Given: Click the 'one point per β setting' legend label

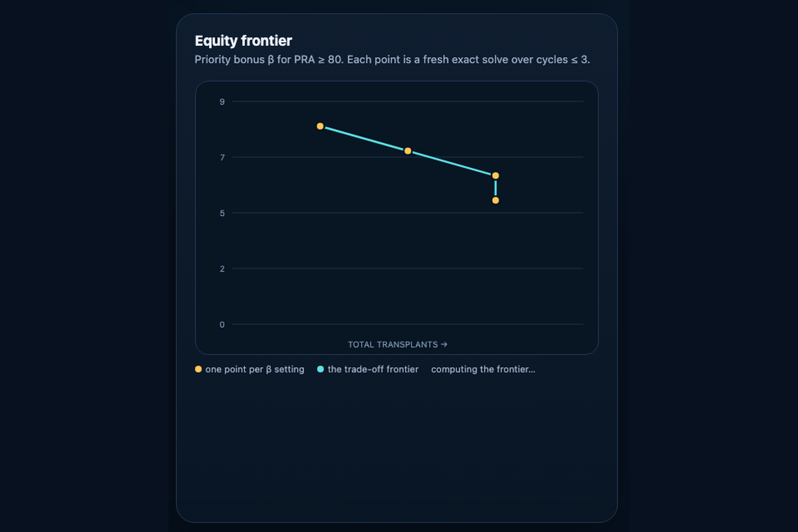Looking at the screenshot, I should click(x=255, y=369).
